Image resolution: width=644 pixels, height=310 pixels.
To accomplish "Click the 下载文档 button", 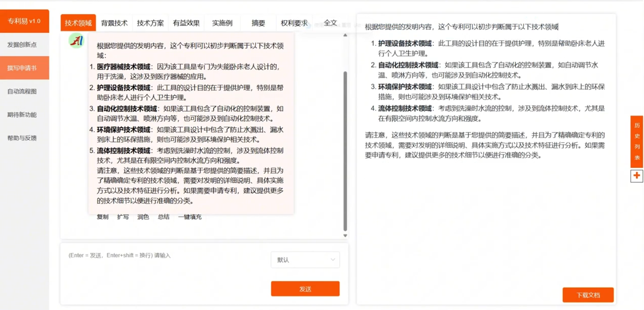I will click(x=588, y=295).
